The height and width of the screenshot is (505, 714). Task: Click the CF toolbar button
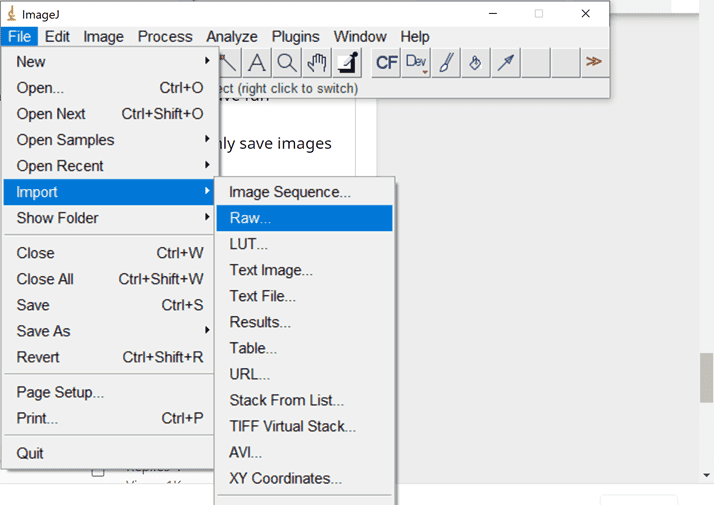386,62
